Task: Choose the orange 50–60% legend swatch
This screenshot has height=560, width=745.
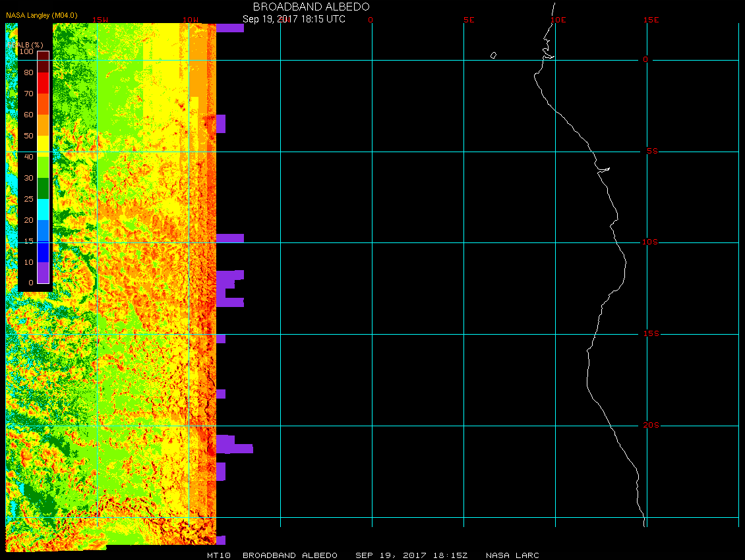Action: 43,125
